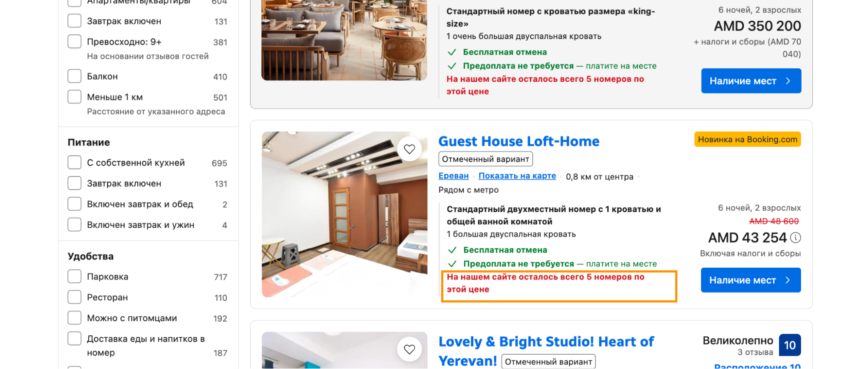Enable the Меньше 1 км filter
Viewport: 868px width, 369px height.
pyautogui.click(x=75, y=97)
